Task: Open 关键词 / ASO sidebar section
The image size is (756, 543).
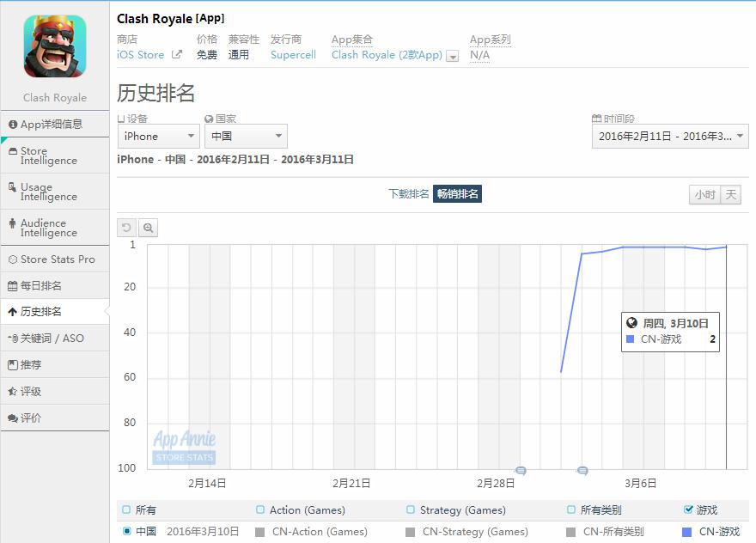Action: tap(55, 338)
